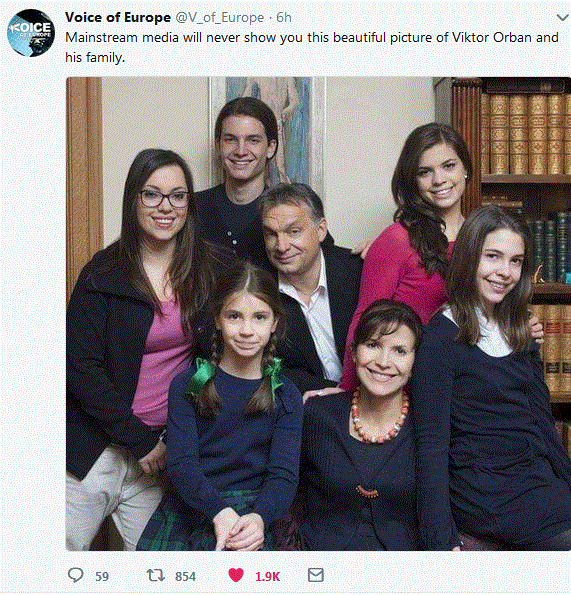Click the 'his family.' line of tweet
571x595 pixels.
[95, 58]
